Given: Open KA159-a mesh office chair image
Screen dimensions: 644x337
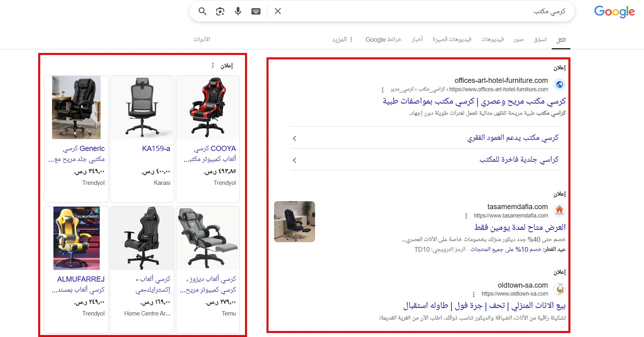Looking at the screenshot, I should point(142,108).
